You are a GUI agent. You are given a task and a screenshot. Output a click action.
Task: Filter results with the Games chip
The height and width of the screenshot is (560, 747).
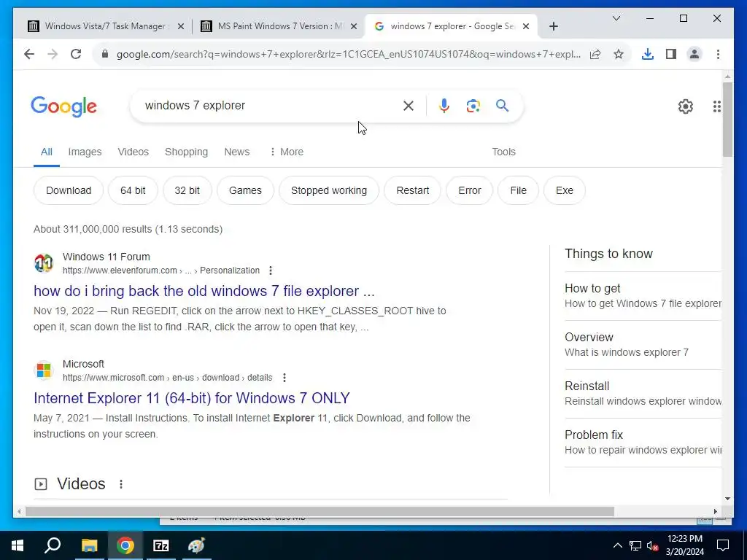(245, 190)
